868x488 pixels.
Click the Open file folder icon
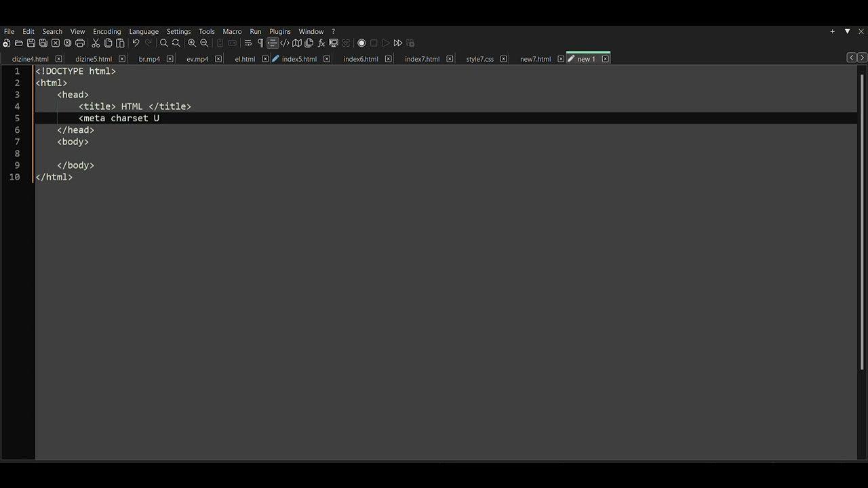coord(19,43)
